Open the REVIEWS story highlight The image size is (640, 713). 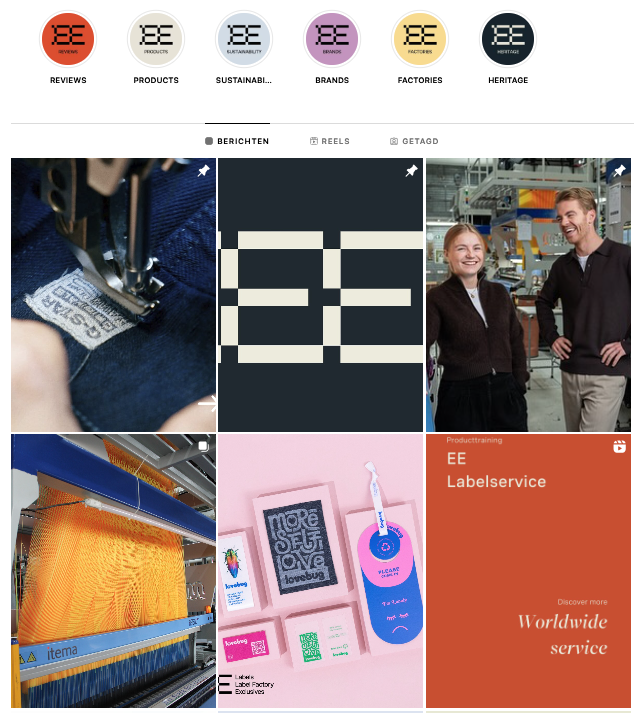click(68, 39)
